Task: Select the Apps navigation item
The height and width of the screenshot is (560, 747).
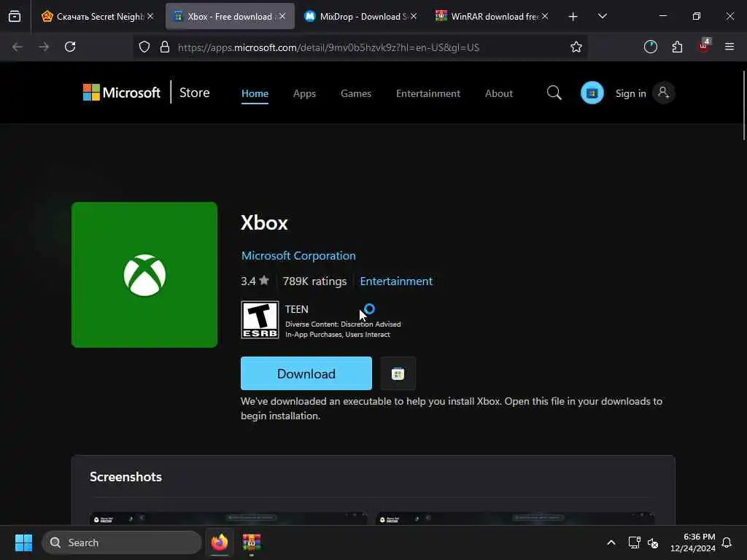Action: click(304, 93)
